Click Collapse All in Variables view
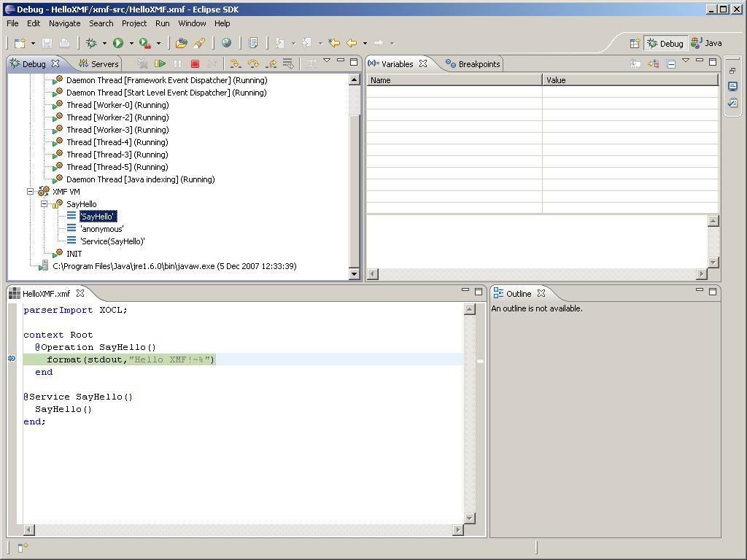Viewport: 747px width, 560px height. click(671, 64)
